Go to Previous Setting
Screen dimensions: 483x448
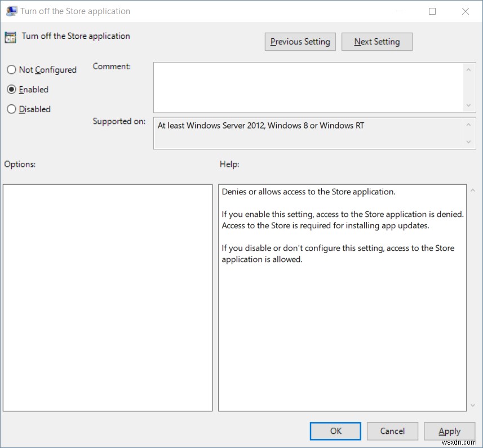pos(300,42)
